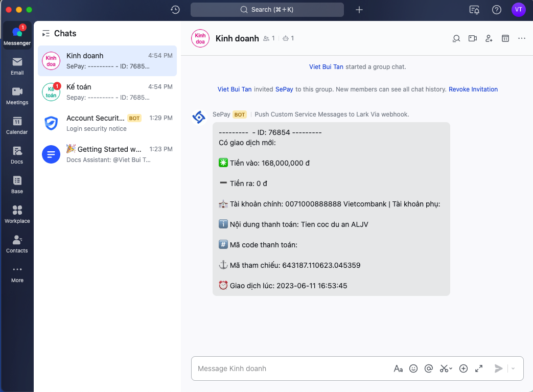The width and height of the screenshot is (533, 392).
Task: Open the Kinh doanh chat in list
Action: click(107, 61)
